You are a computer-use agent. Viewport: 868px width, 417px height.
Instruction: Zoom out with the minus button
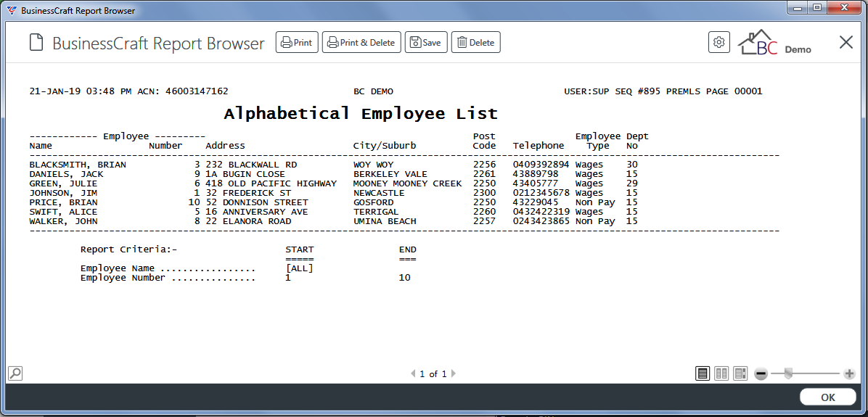(x=761, y=374)
